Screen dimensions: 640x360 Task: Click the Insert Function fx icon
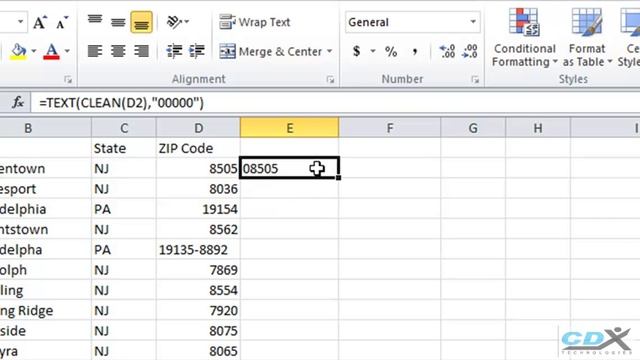[x=18, y=102]
